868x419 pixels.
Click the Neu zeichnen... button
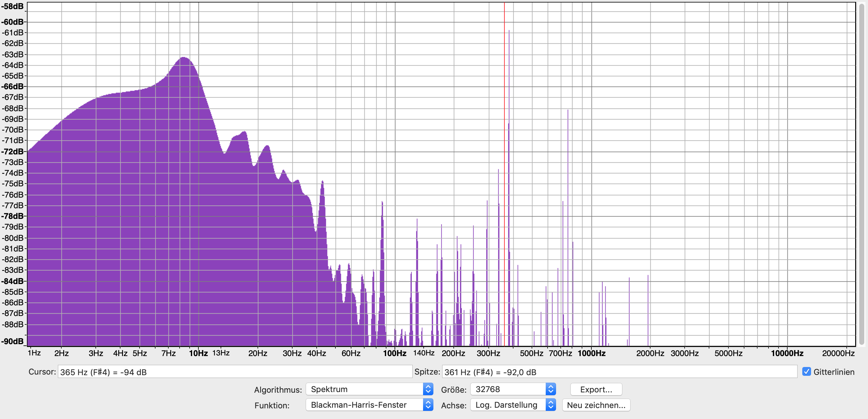coord(596,405)
